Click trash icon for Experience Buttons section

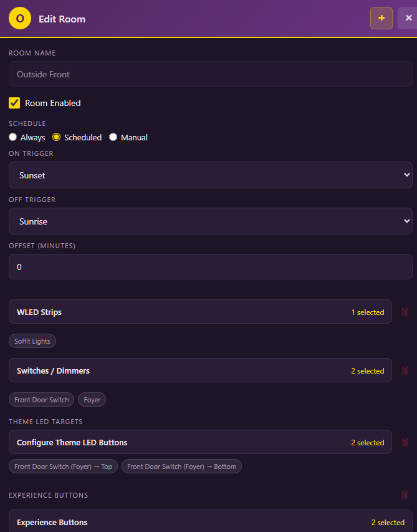coord(405,495)
